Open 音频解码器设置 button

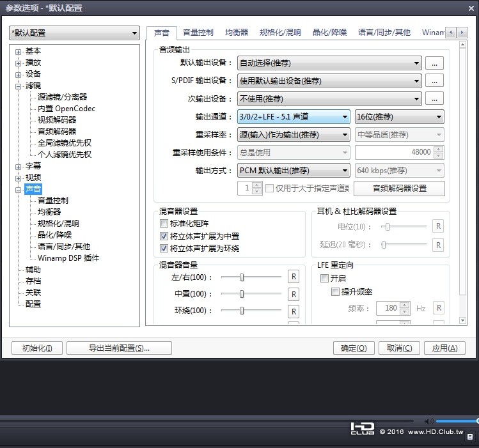pyautogui.click(x=399, y=189)
